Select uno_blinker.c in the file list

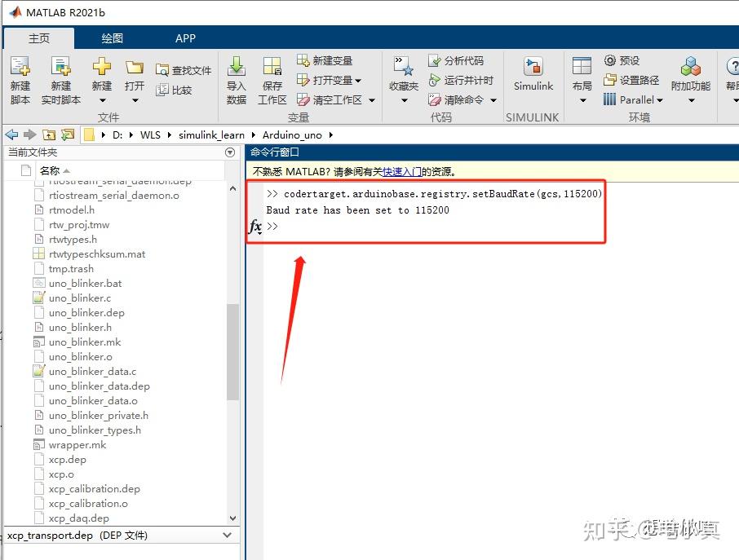[x=78, y=298]
